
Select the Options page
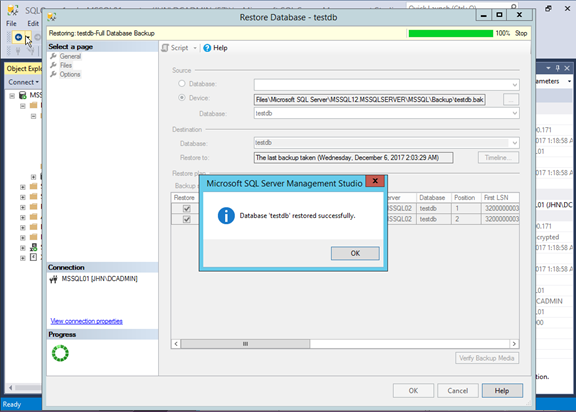pos(70,74)
